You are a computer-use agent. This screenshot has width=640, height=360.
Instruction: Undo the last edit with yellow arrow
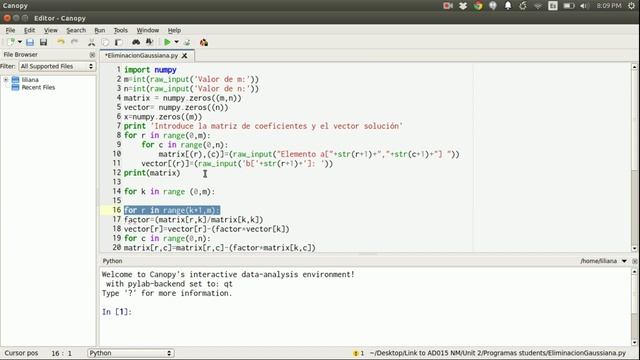[61, 42]
